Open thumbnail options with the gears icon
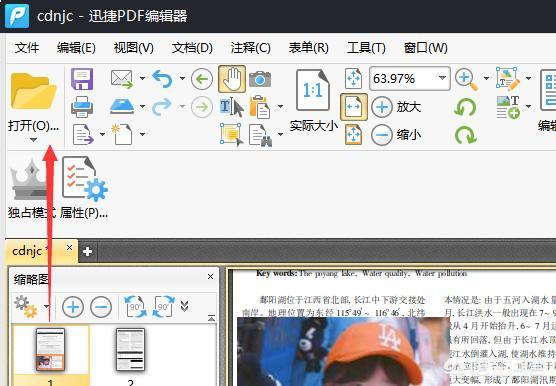The width and height of the screenshot is (556, 386). pyautogui.click(x=26, y=306)
